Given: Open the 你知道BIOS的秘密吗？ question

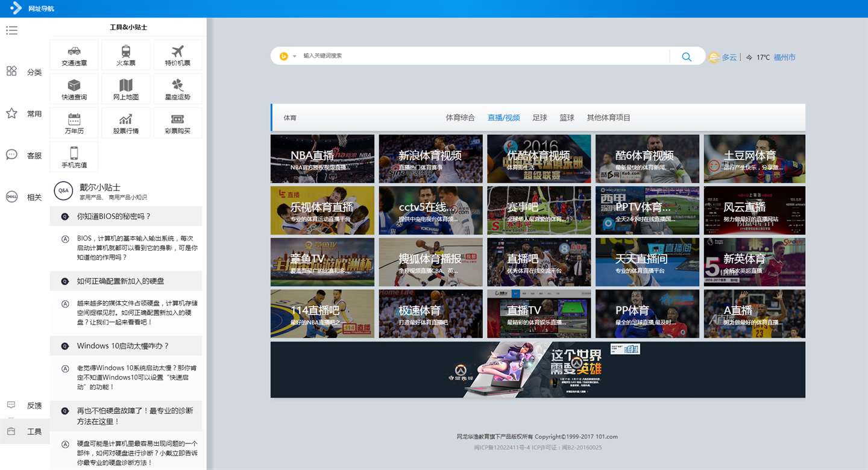Looking at the screenshot, I should click(x=126, y=216).
